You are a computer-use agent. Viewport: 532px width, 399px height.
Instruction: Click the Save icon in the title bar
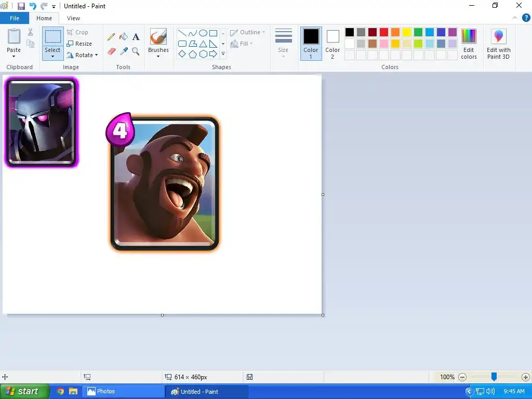21,6
